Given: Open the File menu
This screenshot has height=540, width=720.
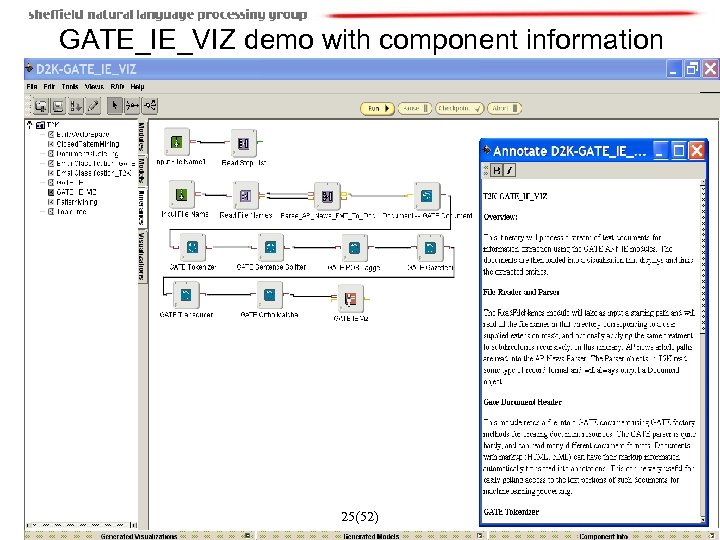Looking at the screenshot, I should (x=32, y=86).
